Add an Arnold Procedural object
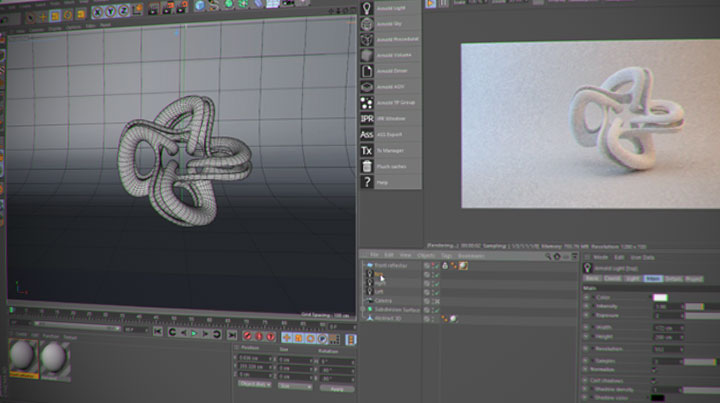 (x=390, y=39)
